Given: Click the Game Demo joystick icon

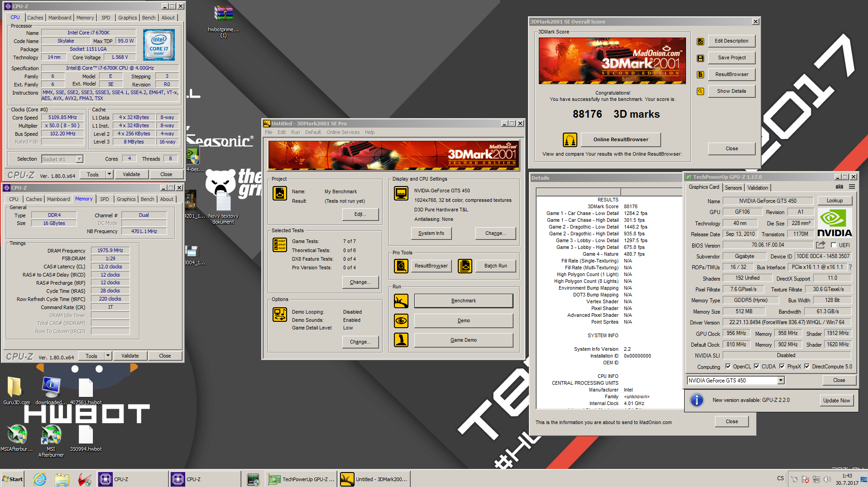Looking at the screenshot, I should pos(401,340).
